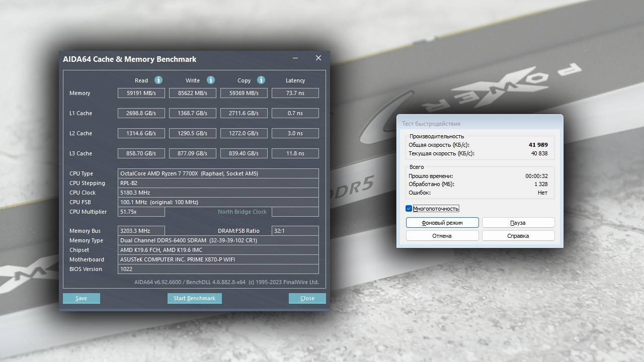644x362 pixels.
Task: Click the info icon next to Read
Action: [158, 80]
